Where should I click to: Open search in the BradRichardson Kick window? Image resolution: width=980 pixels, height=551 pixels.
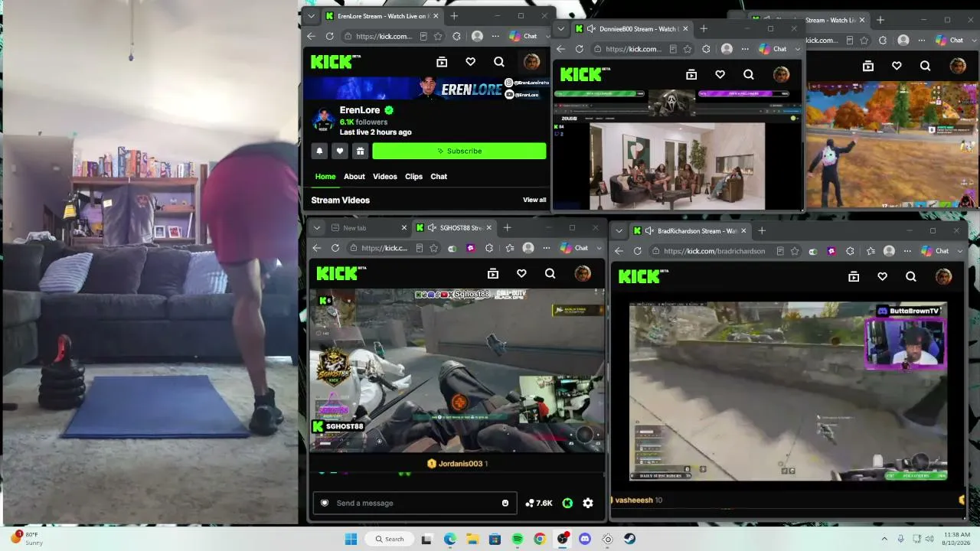[x=911, y=277]
